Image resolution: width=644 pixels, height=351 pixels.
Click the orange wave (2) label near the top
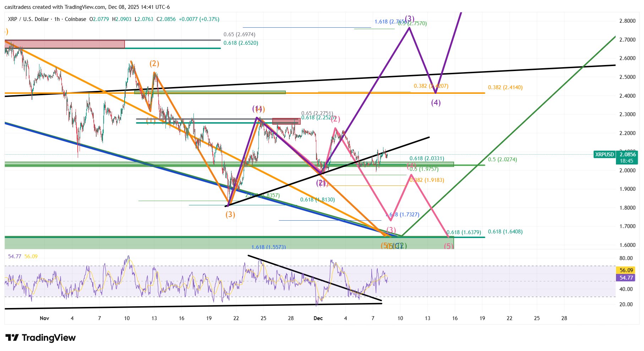[154, 63]
